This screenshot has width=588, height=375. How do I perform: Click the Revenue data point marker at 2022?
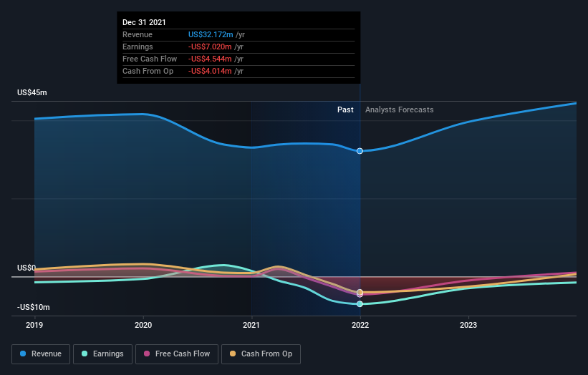[360, 151]
